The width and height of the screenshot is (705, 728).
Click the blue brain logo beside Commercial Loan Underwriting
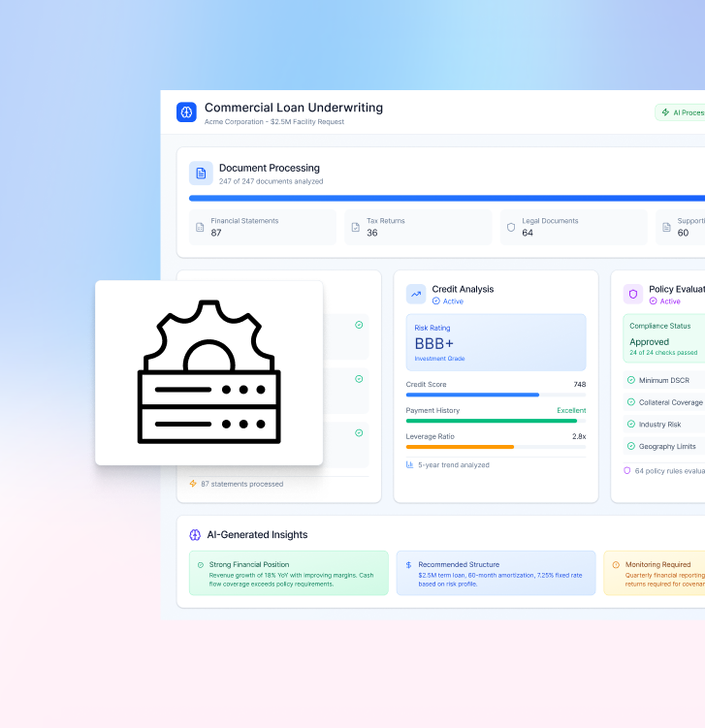click(x=186, y=112)
